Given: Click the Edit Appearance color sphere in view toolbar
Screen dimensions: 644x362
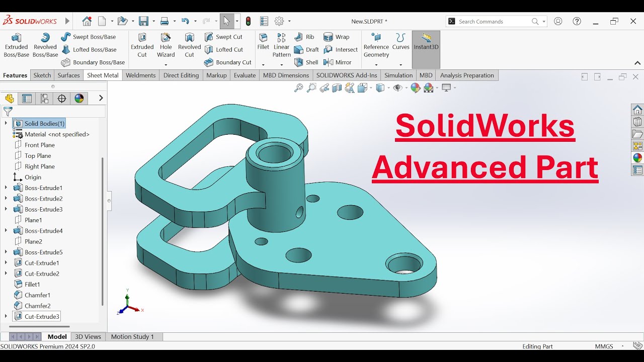Looking at the screenshot, I should point(415,88).
